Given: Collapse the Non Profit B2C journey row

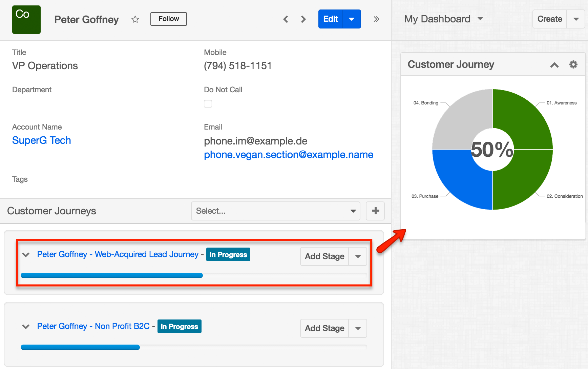Looking at the screenshot, I should (x=26, y=327).
